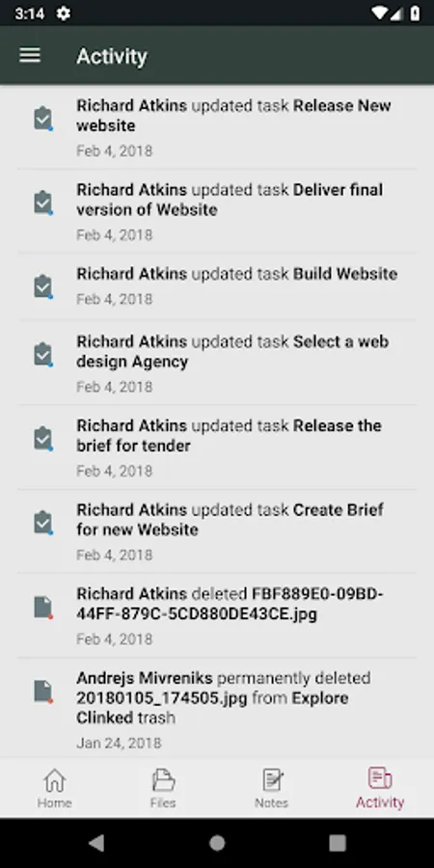Tap task icon beside Build Website entry
434x868 pixels.
pos(43,286)
